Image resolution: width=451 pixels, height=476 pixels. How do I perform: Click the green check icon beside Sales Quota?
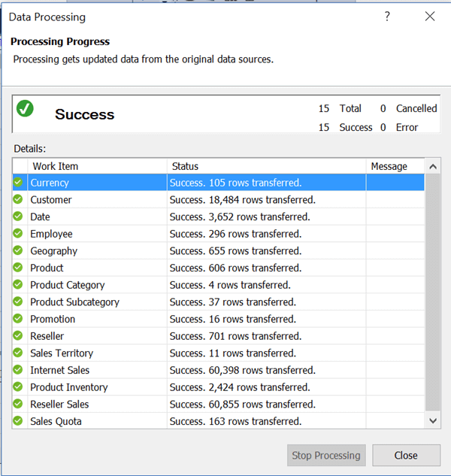click(x=18, y=420)
